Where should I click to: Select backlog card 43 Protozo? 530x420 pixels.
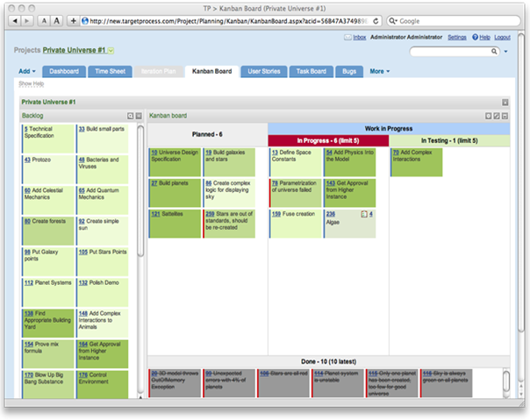(48, 169)
